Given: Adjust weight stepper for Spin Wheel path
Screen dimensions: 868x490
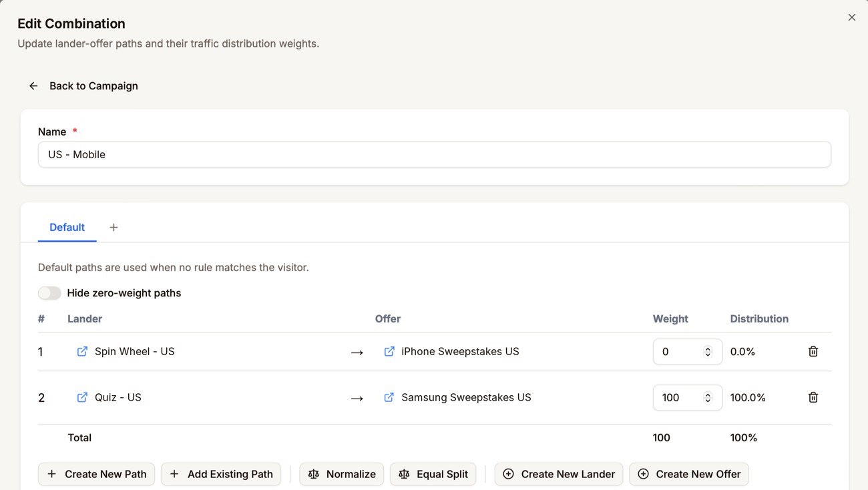Looking at the screenshot, I should coord(708,352).
